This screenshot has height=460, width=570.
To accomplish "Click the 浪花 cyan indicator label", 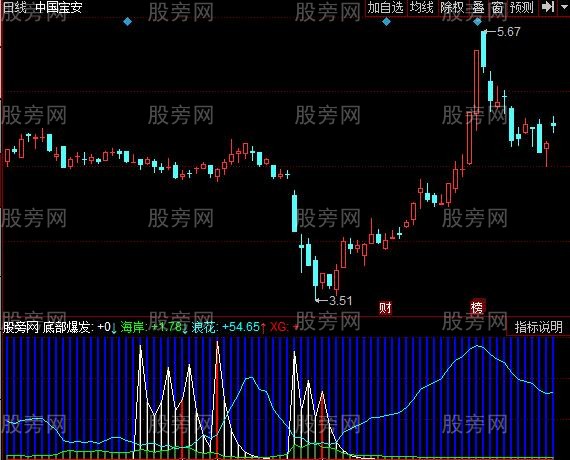I will 204,327.
